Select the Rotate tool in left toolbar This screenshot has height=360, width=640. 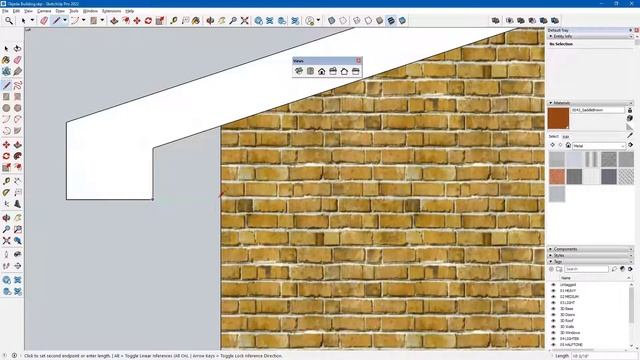[6, 156]
